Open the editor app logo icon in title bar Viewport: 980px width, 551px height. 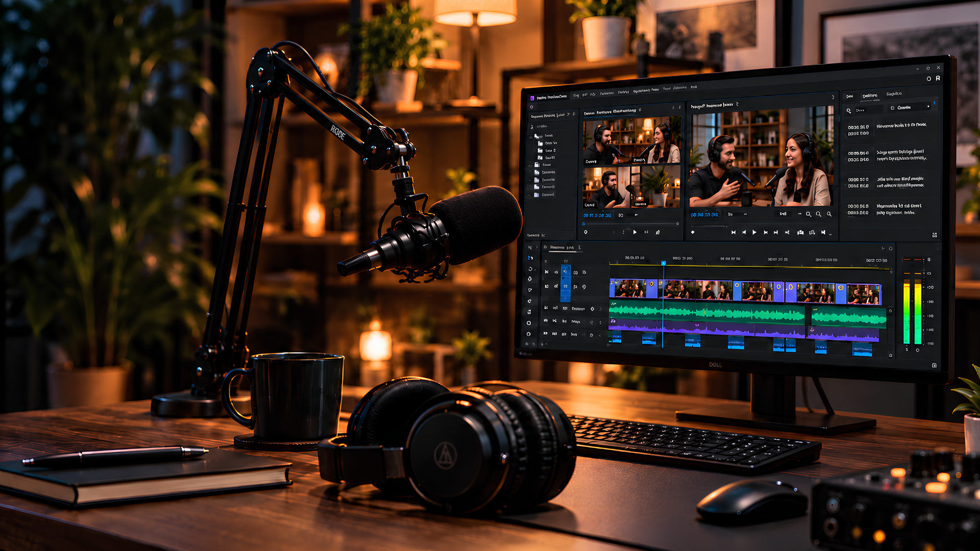(x=532, y=97)
